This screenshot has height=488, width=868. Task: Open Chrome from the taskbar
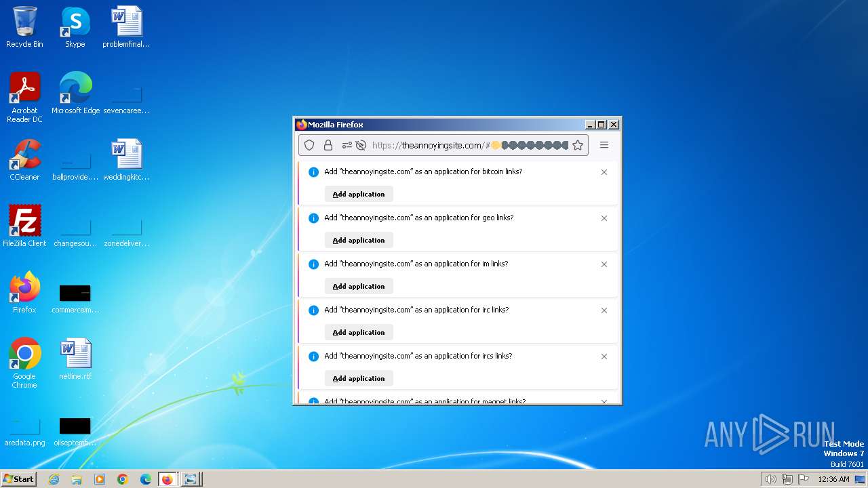[123, 479]
